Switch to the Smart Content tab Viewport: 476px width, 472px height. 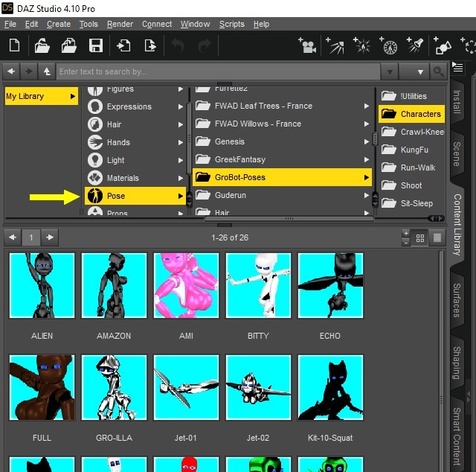(x=457, y=436)
